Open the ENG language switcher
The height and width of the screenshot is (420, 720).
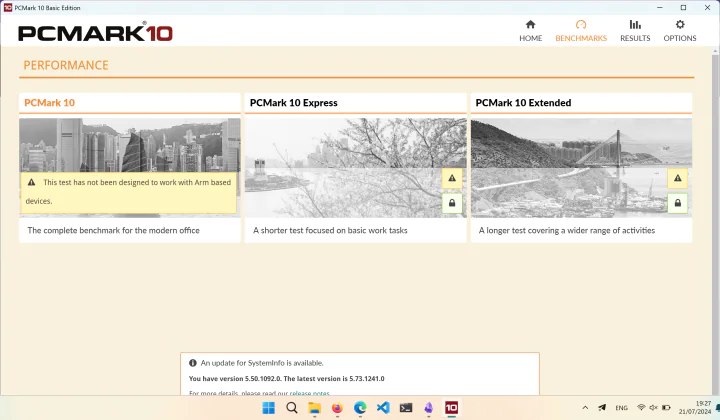621,408
